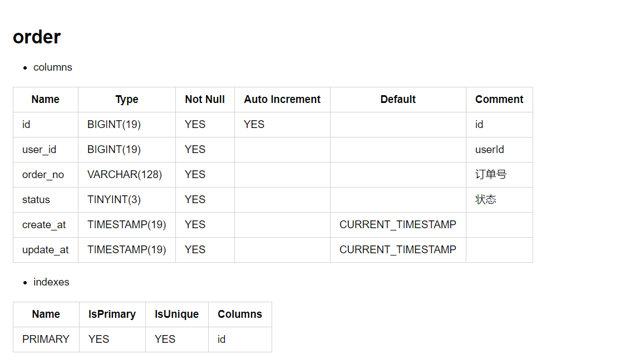Select the "update_at" name cell
This screenshot has height=364, width=625.
click(x=46, y=250)
